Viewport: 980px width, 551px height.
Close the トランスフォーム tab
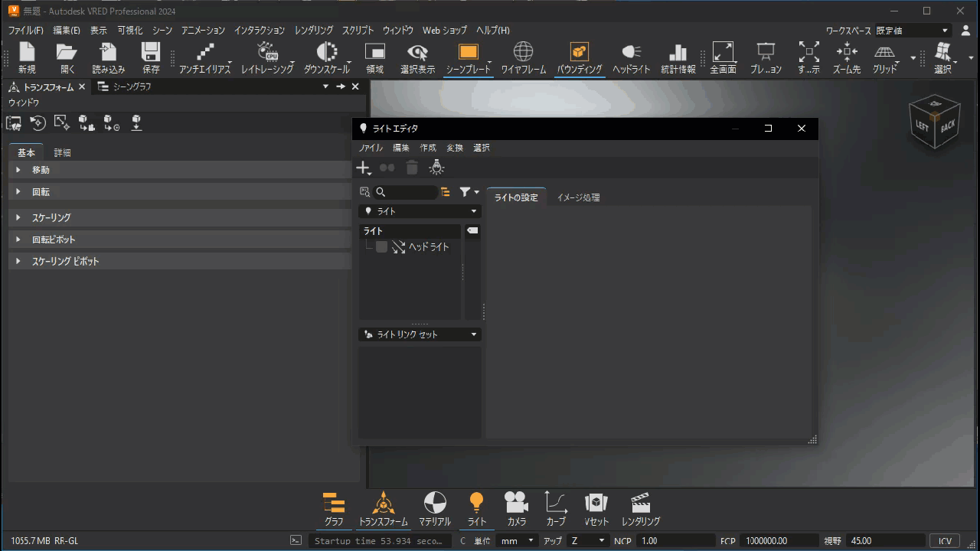point(82,86)
